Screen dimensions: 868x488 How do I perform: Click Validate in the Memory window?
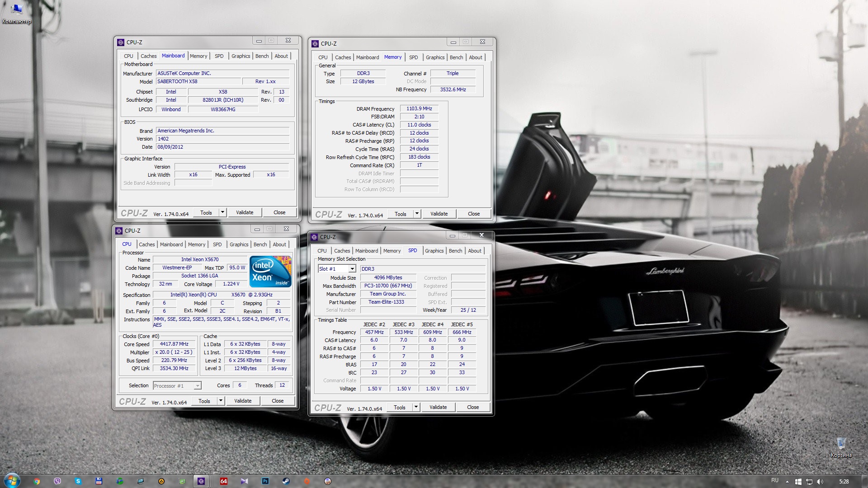439,214
